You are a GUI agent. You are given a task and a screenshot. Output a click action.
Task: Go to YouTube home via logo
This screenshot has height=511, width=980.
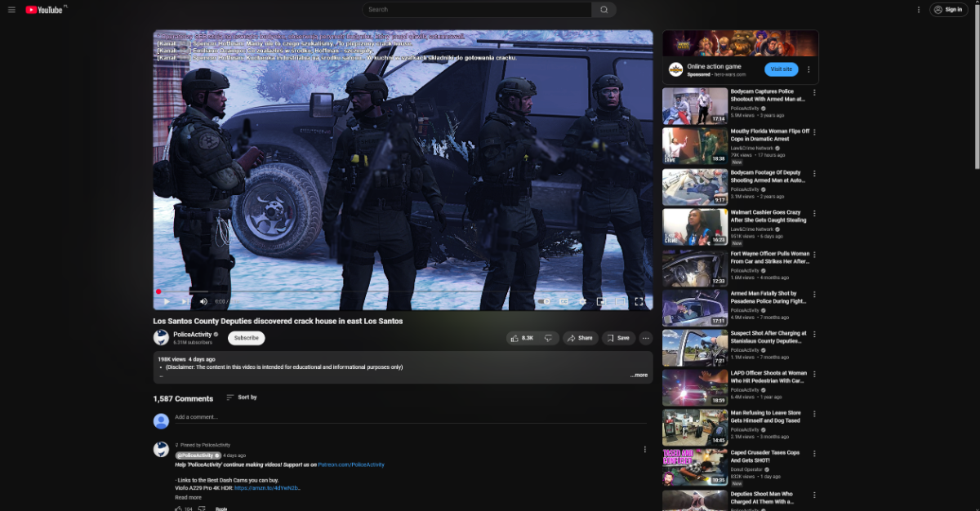pyautogui.click(x=44, y=10)
